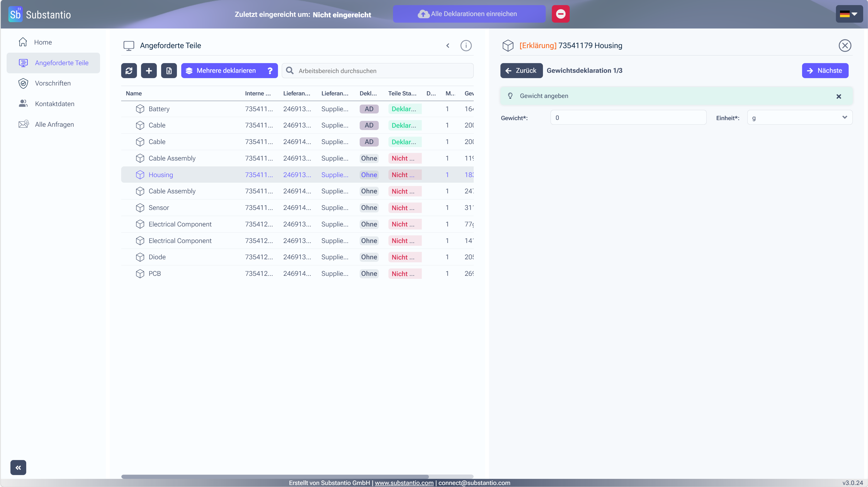Image resolution: width=868 pixels, height=487 pixels.
Task: Click the Angeforderte Teile sidebar icon
Action: [x=23, y=63]
